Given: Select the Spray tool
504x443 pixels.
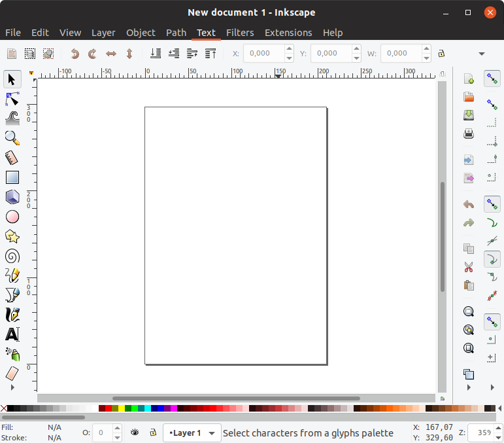Looking at the screenshot, I should (x=12, y=354).
